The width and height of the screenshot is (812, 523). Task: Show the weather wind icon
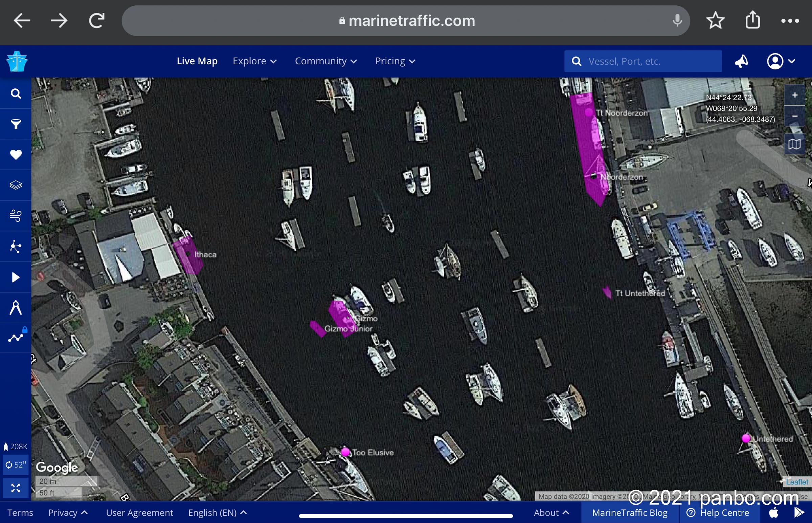tap(16, 216)
